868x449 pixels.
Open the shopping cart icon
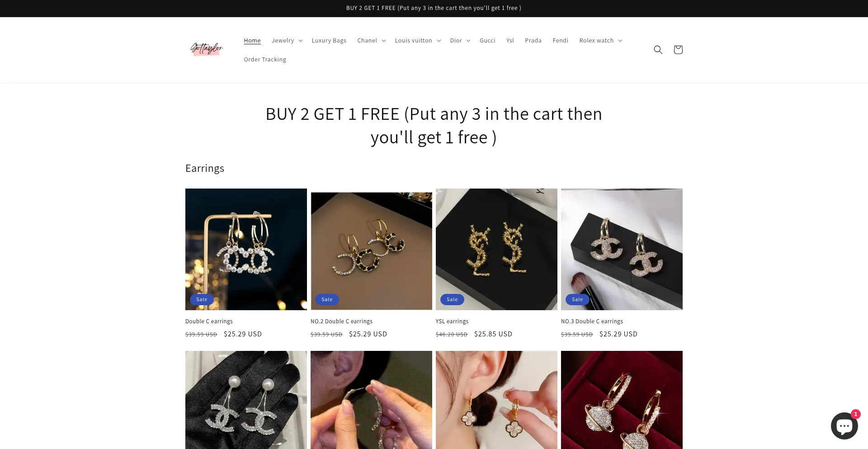[678, 50]
